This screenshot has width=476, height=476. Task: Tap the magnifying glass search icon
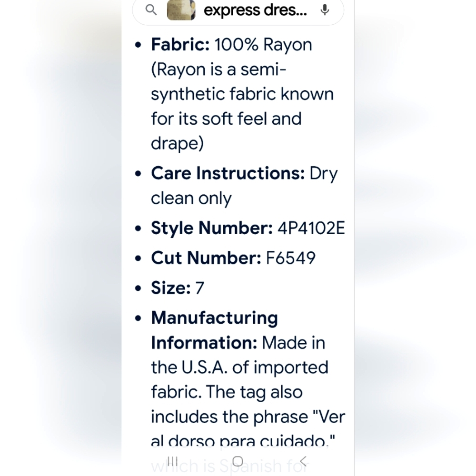(151, 10)
